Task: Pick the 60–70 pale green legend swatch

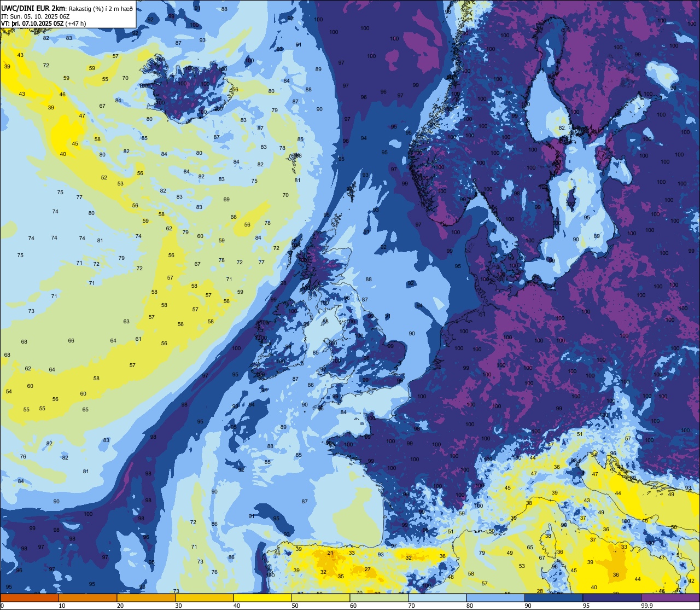Action: pyautogui.click(x=379, y=597)
